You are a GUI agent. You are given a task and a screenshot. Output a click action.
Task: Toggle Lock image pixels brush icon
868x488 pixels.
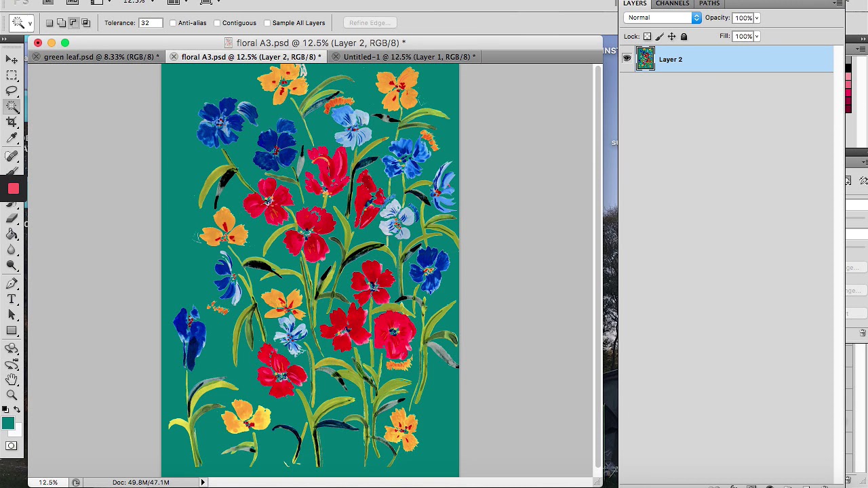[659, 37]
